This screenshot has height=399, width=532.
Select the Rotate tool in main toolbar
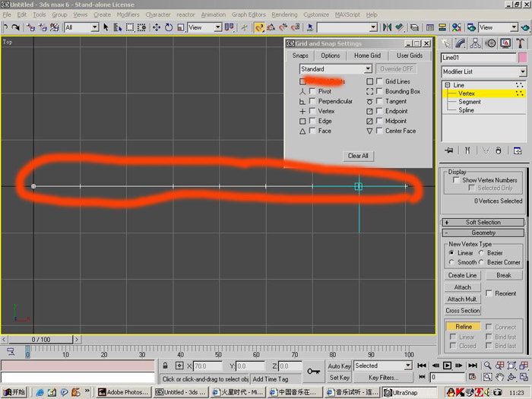(169, 27)
